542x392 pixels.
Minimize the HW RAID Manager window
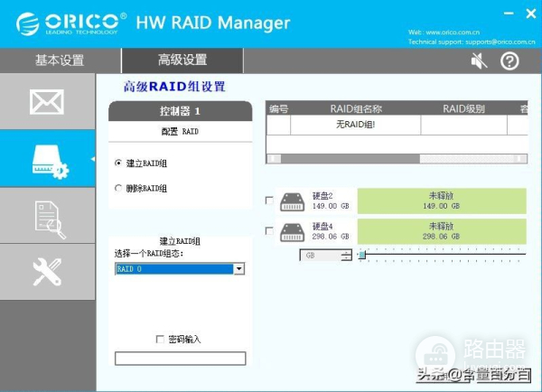point(509,14)
